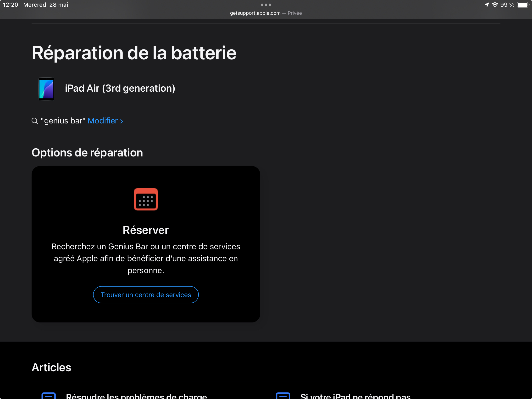Tap the 99 % battery percentage

(507, 5)
